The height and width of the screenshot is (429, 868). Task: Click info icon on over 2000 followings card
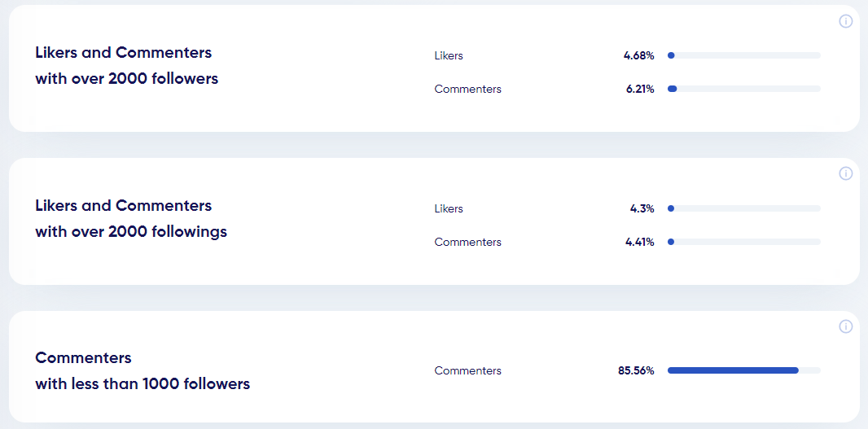[x=845, y=174]
